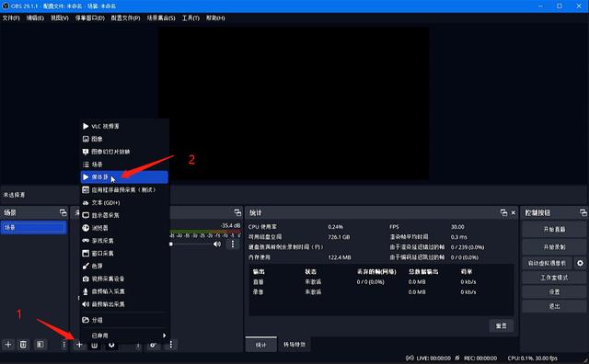Open virtual camera settings gear icon
The width and height of the screenshot is (589, 364).
click(580, 263)
